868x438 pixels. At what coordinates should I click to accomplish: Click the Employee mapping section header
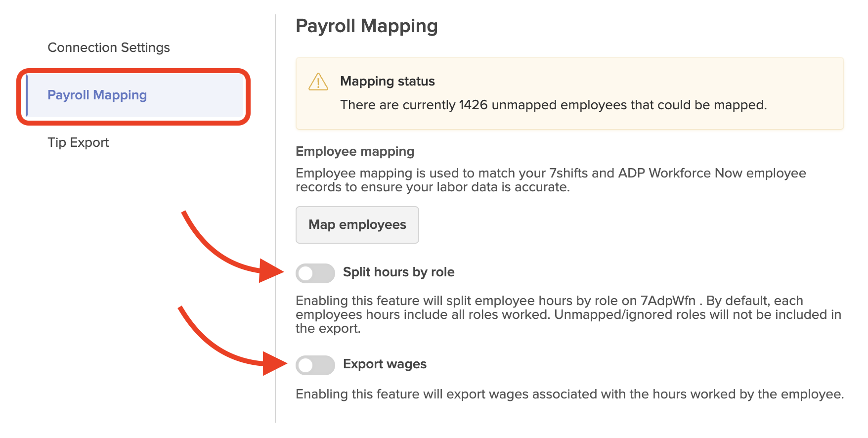click(x=355, y=151)
